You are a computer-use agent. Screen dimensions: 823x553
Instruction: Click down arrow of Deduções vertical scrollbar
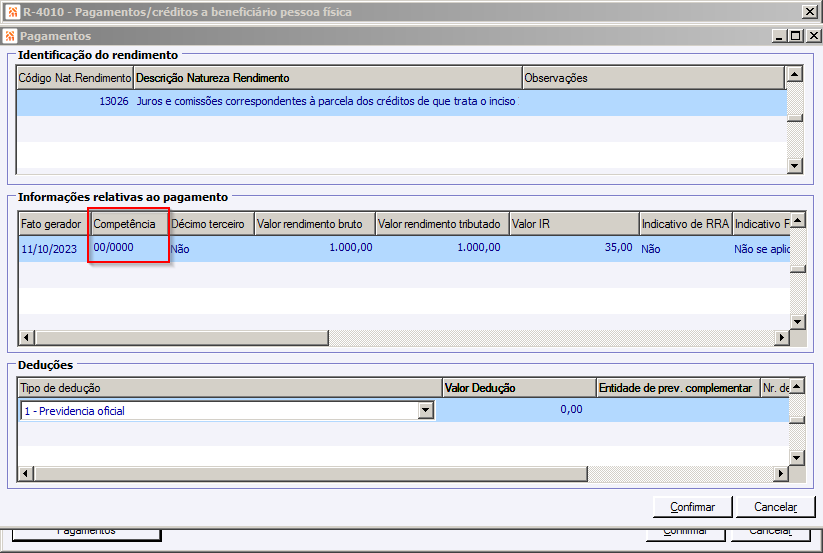797,458
